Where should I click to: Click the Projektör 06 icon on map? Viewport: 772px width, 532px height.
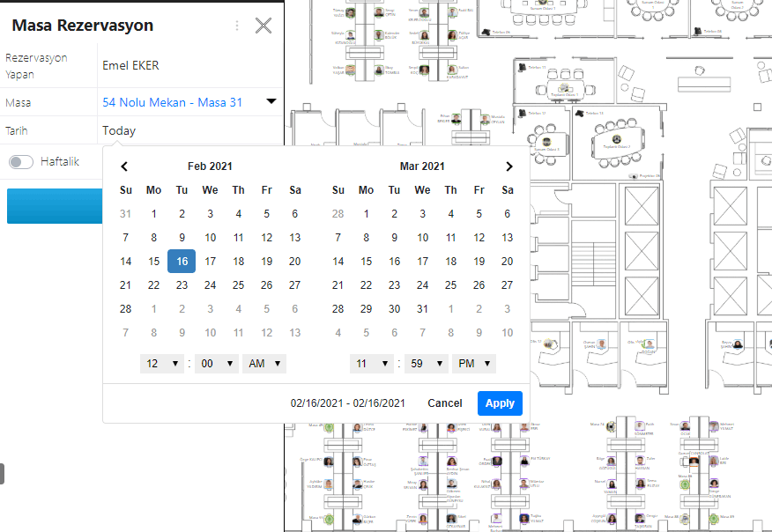tap(634, 176)
